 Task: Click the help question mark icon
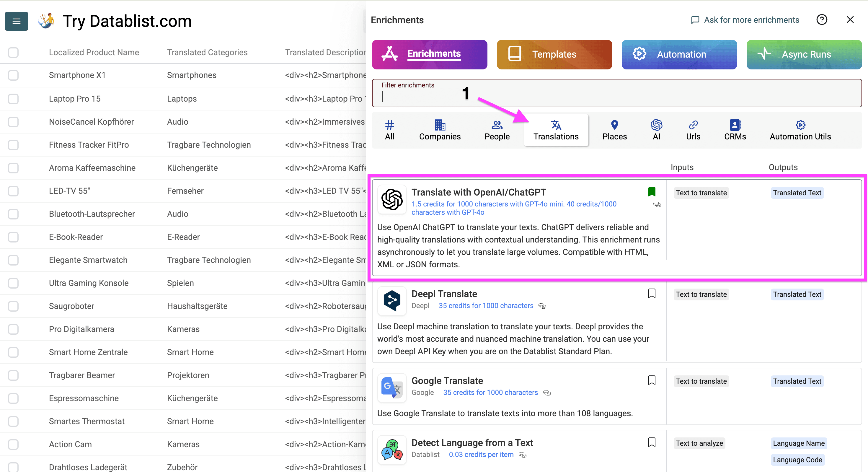click(x=822, y=19)
